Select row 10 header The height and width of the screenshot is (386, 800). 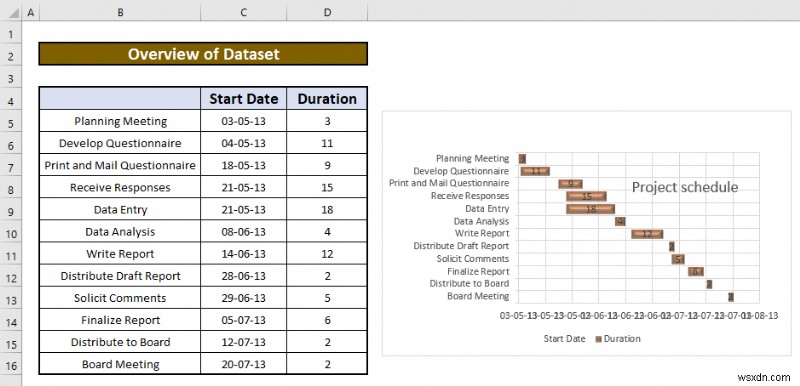[x=11, y=233]
